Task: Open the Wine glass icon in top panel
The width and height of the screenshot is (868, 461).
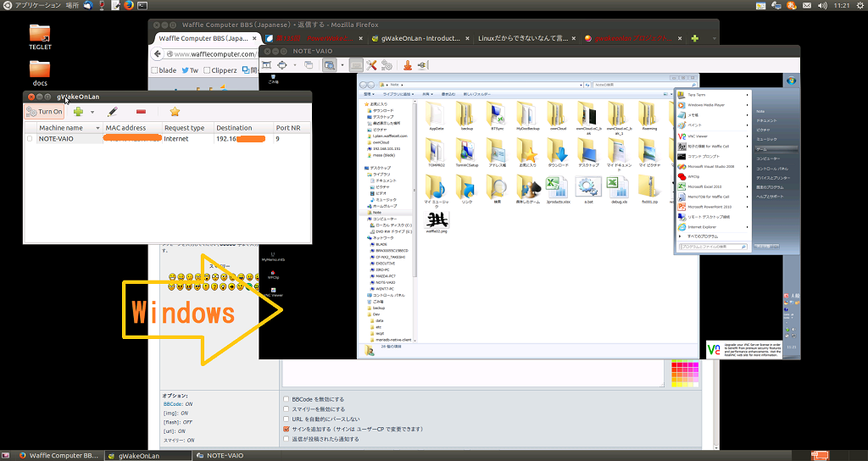Action: (102, 5)
